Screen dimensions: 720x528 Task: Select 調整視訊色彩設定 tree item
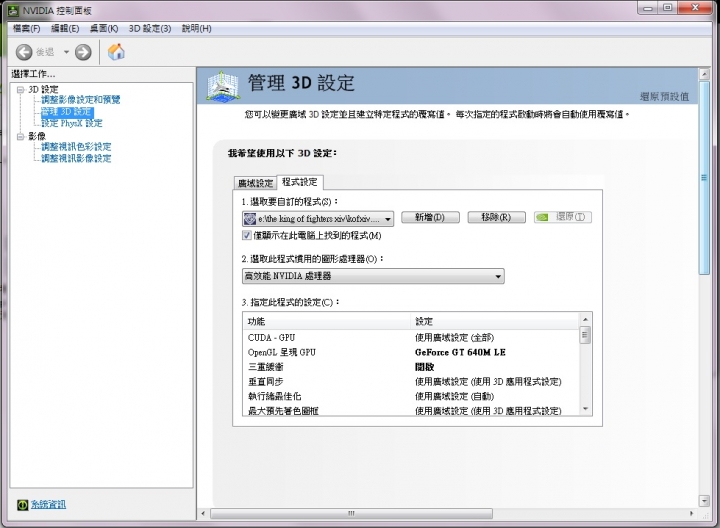click(x=76, y=146)
